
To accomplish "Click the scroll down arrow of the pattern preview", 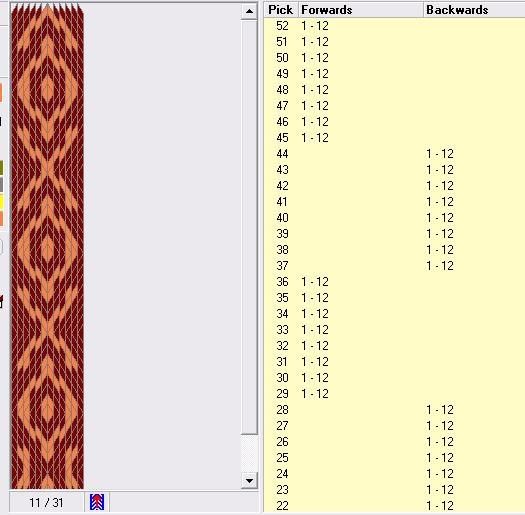I will (x=249, y=481).
